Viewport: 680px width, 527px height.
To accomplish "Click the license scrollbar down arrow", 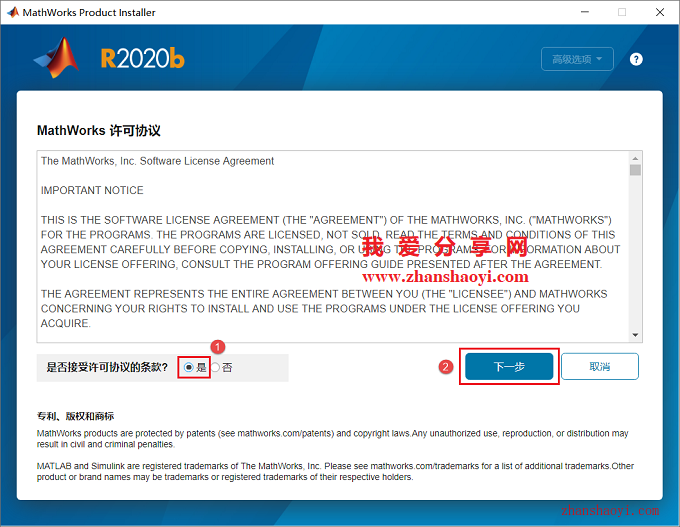I will [x=635, y=335].
